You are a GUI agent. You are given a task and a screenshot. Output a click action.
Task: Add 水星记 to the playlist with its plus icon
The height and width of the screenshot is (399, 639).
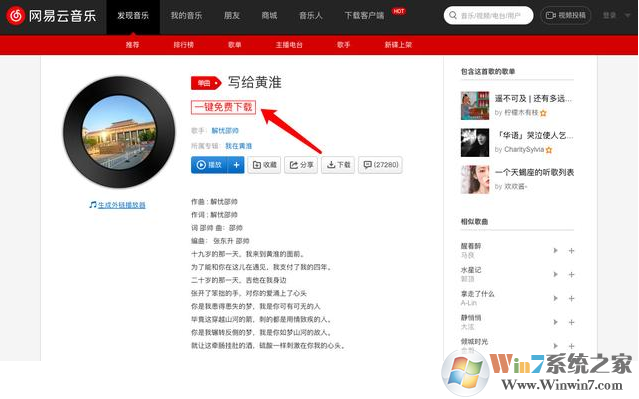click(x=571, y=275)
